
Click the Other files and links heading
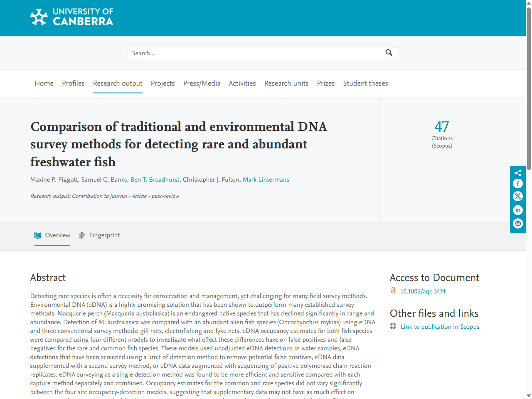[x=434, y=313]
